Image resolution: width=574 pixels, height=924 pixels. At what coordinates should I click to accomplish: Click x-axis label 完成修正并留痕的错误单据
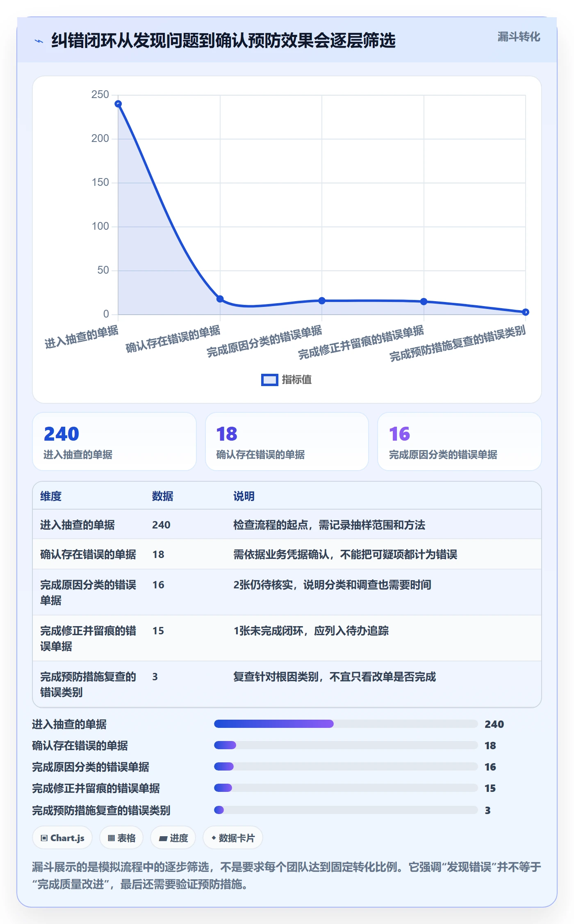pyautogui.click(x=361, y=342)
